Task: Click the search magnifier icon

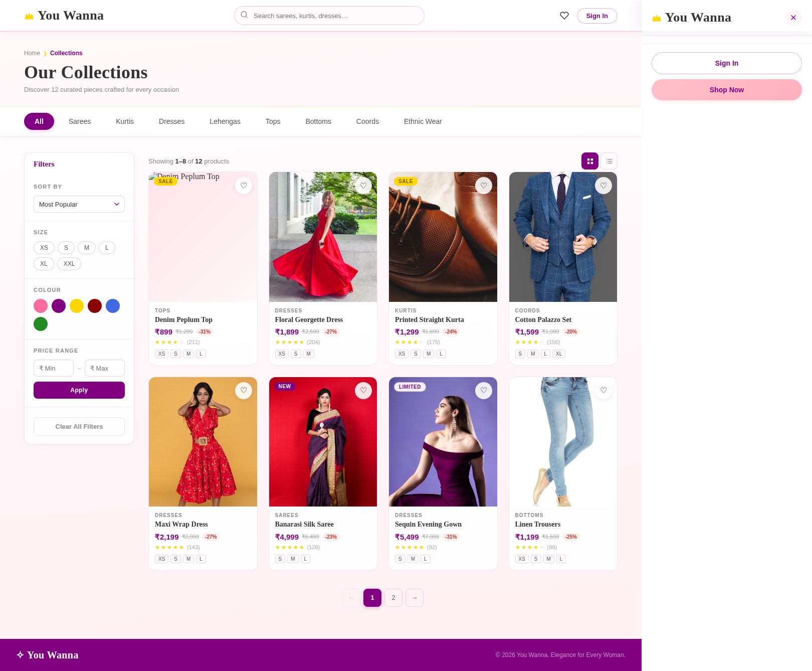Action: [244, 15]
